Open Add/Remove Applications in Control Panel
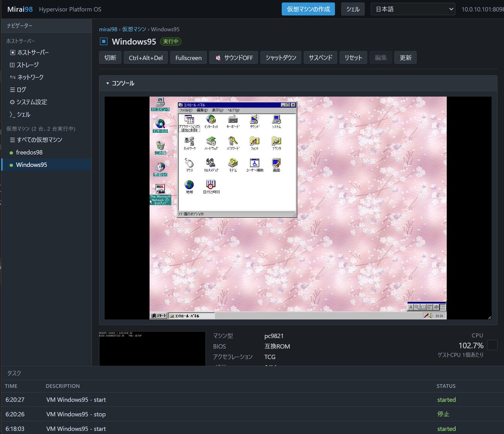The image size is (504, 434). tap(189, 123)
